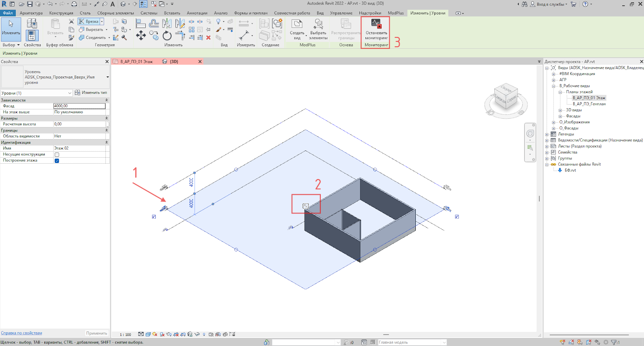Switch to the Аннотации ribbon tab
644x346 pixels.
pyautogui.click(x=197, y=13)
